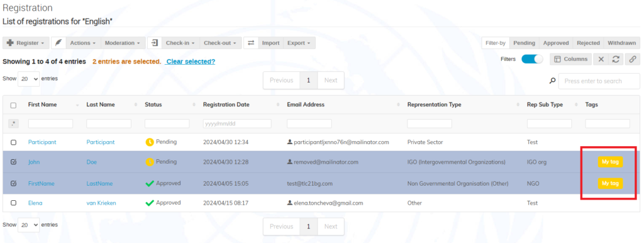Screen dimensions: 644x243
Task: Focus the First Name filter field
Action: [x=50, y=123]
